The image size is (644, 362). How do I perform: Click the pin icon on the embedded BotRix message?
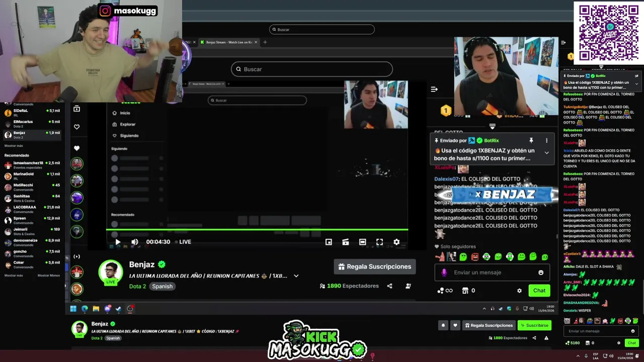pyautogui.click(x=531, y=140)
